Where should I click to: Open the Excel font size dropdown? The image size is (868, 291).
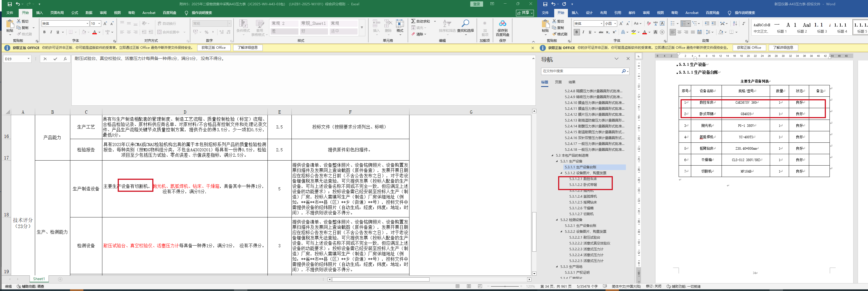tap(99, 24)
